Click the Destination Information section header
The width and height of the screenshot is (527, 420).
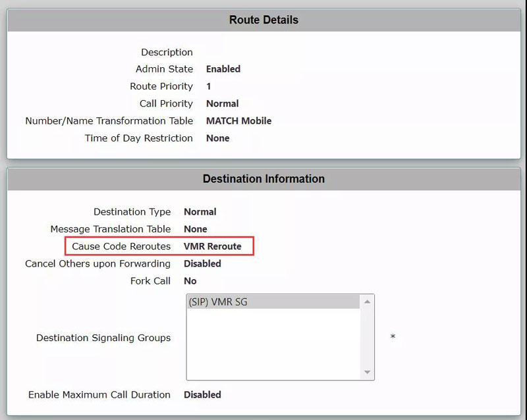(x=263, y=179)
